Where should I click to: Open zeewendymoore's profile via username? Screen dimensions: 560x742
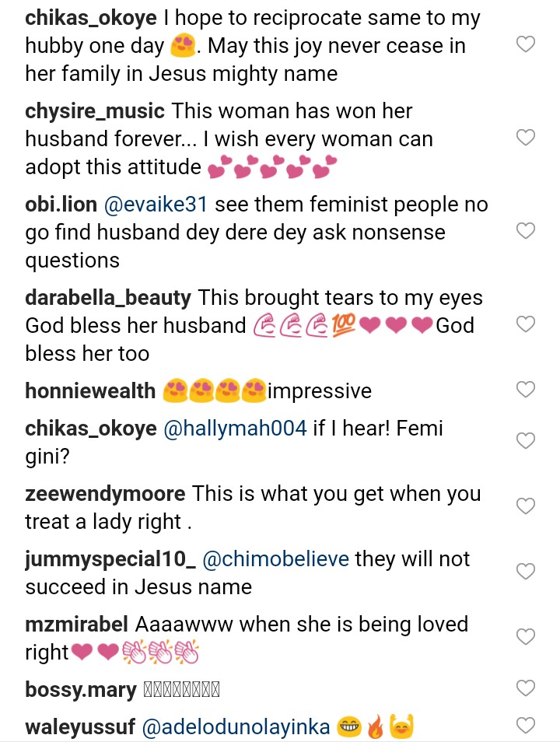(x=105, y=494)
